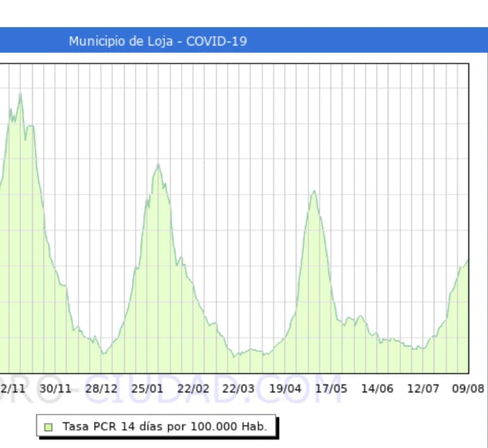Click the highest peak of the curve in November
488x448 pixels.
(x=20, y=94)
